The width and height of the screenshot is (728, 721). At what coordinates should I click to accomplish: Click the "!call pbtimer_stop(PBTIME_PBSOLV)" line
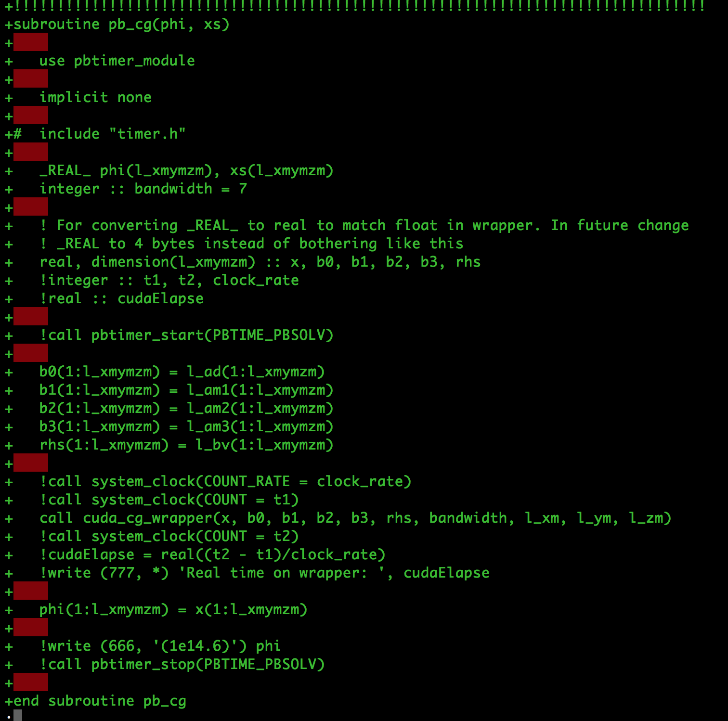pos(182,664)
